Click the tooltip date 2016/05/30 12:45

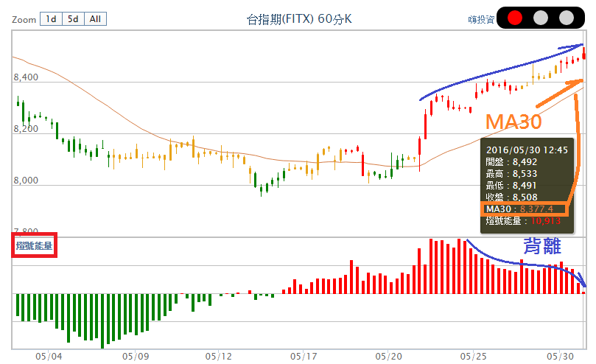click(526, 149)
